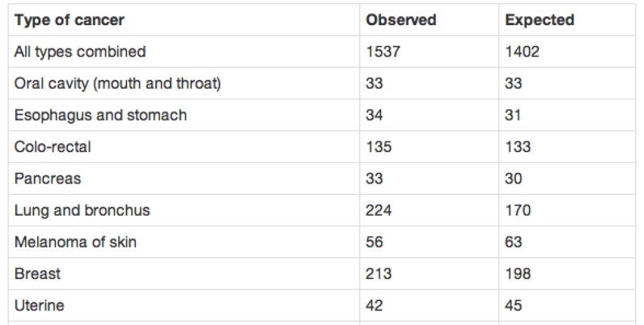The height and width of the screenshot is (325, 644).
Task: Click observed value 1537
Action: [x=382, y=52]
